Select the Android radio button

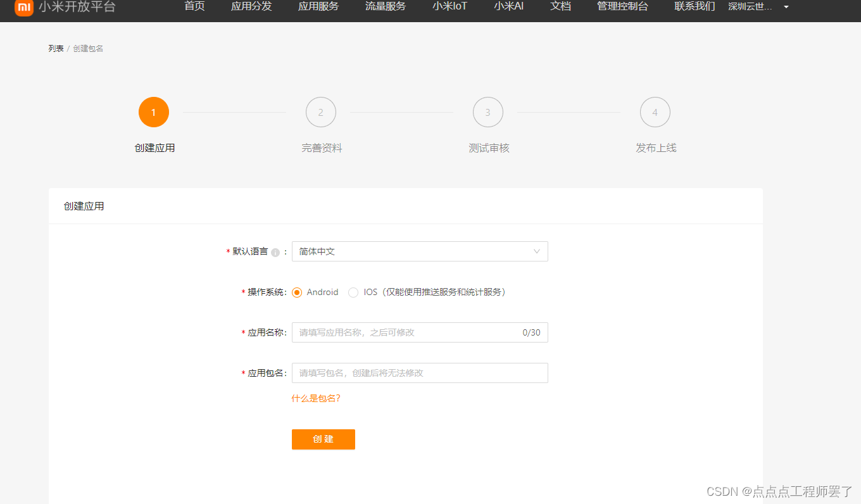point(297,293)
